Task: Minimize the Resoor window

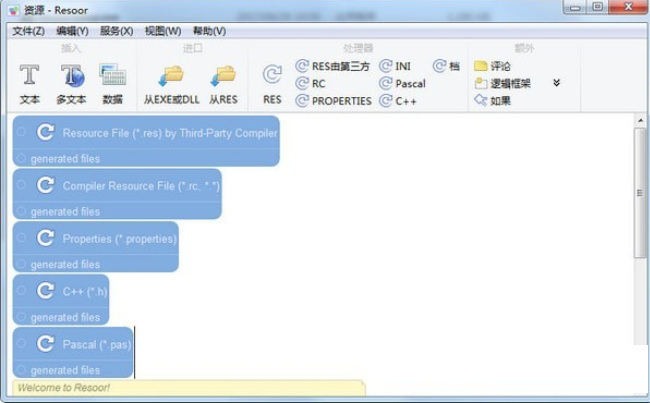Action: [x=575, y=7]
